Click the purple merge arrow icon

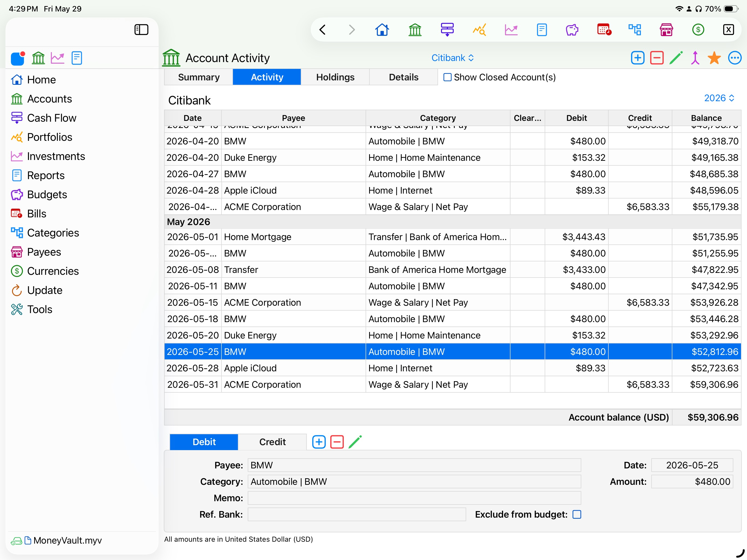point(695,58)
